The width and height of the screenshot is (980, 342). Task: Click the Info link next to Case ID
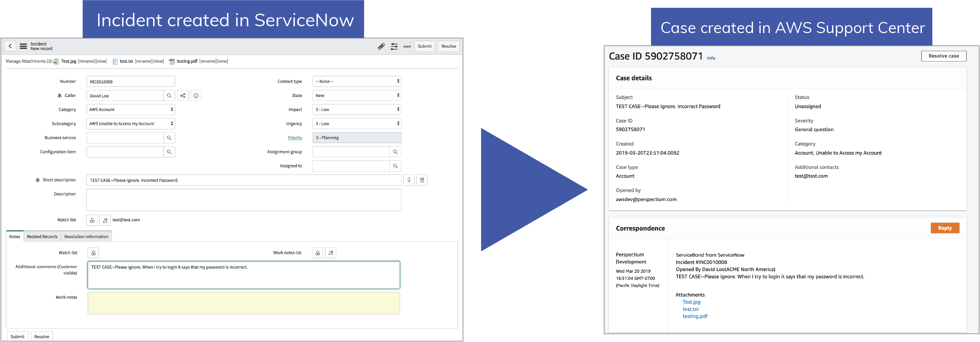(711, 58)
